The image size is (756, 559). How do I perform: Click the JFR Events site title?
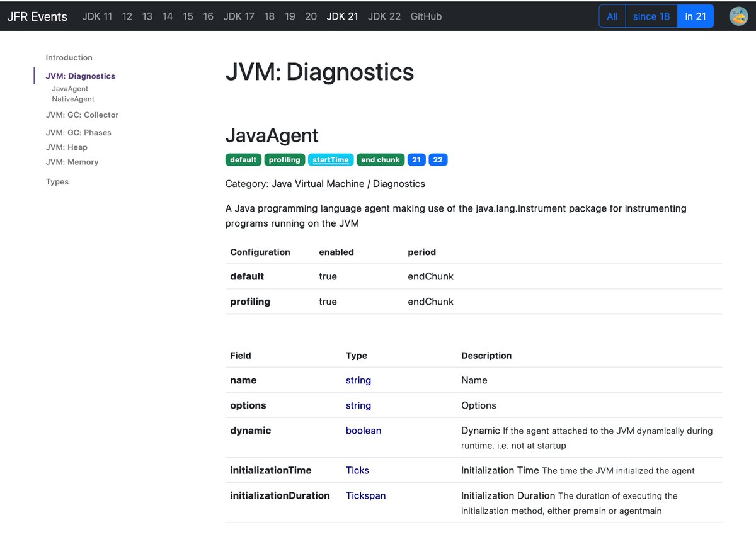[x=37, y=16]
